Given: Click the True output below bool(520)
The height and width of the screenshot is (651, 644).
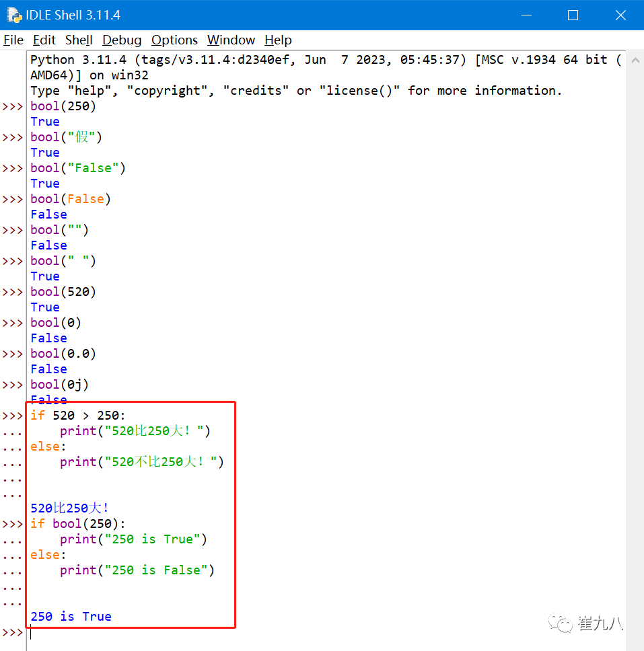Looking at the screenshot, I should click(x=45, y=307).
